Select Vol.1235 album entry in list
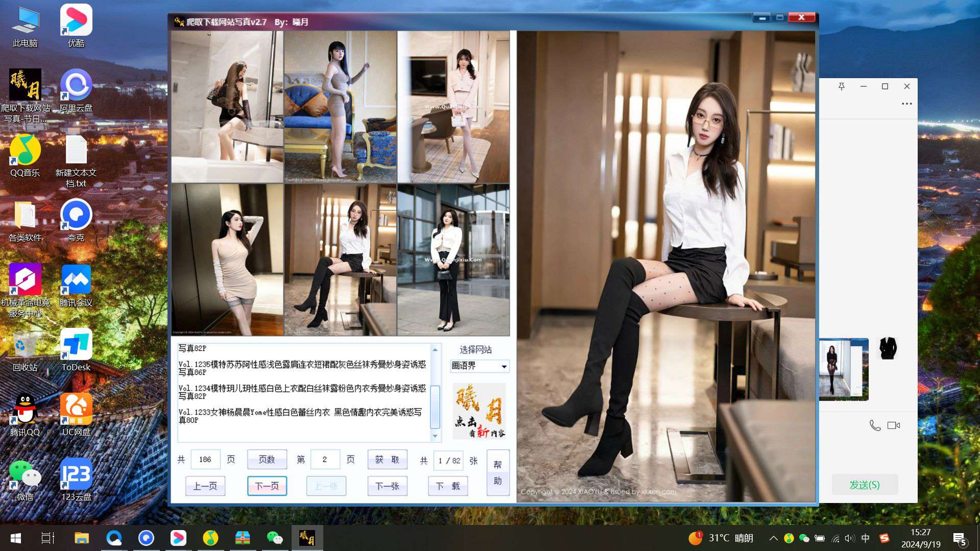The image size is (980, 551). click(x=302, y=368)
